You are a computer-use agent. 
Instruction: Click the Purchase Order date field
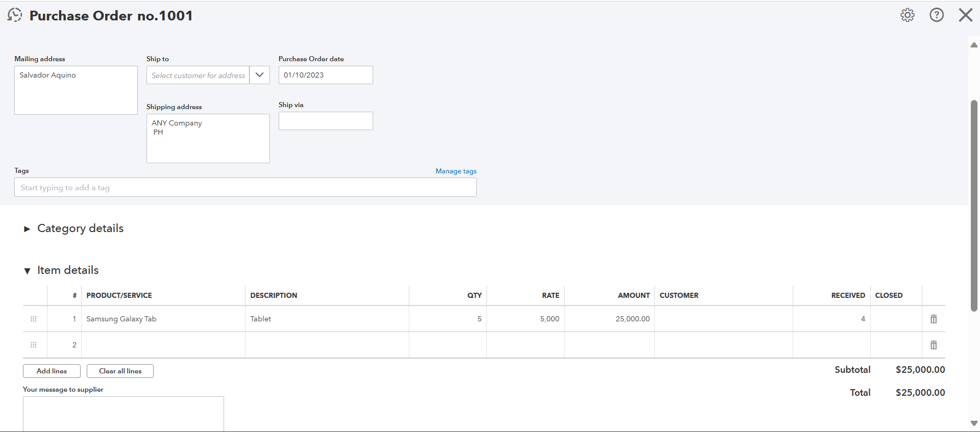[x=325, y=75]
